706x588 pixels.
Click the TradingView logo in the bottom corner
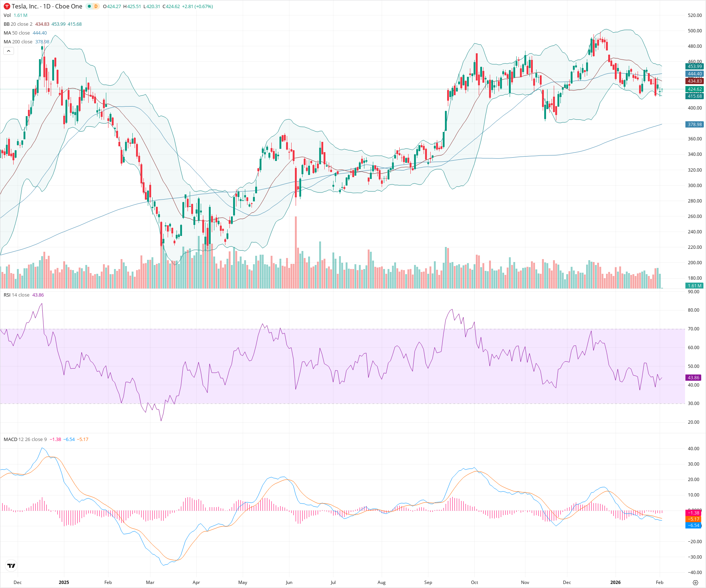(x=11, y=566)
